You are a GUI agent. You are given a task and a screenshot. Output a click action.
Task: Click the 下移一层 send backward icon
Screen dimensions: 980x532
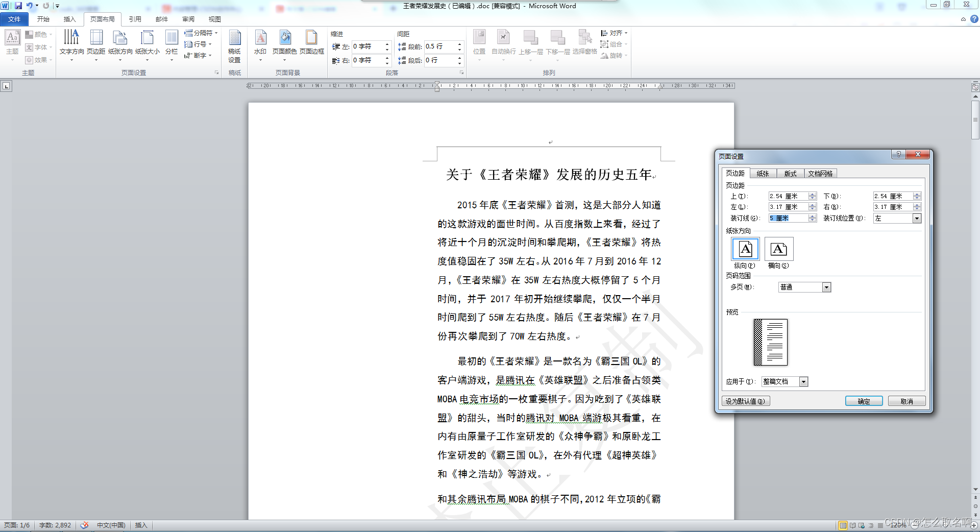[x=558, y=45]
